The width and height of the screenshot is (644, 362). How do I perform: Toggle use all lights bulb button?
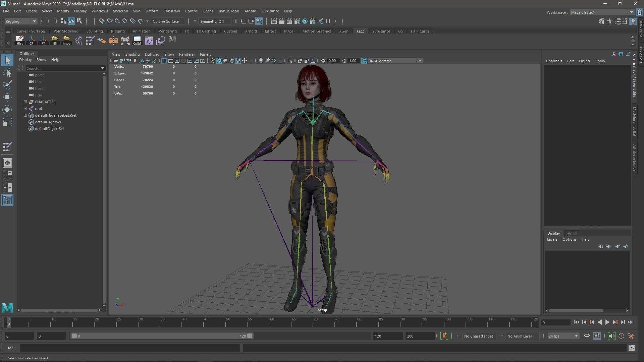click(245, 61)
